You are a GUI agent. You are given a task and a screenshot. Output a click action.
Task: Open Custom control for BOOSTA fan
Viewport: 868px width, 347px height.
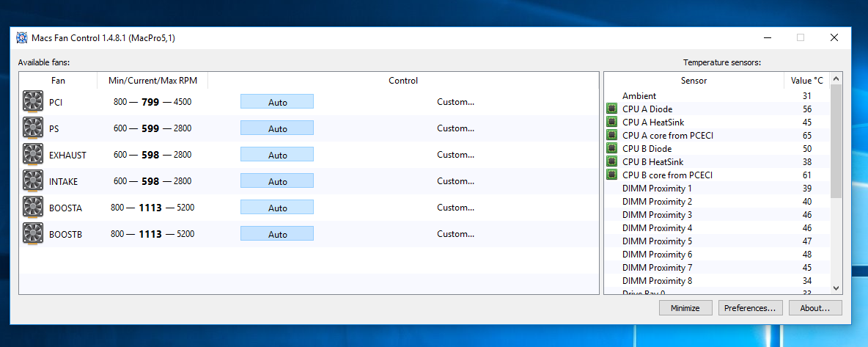(455, 208)
